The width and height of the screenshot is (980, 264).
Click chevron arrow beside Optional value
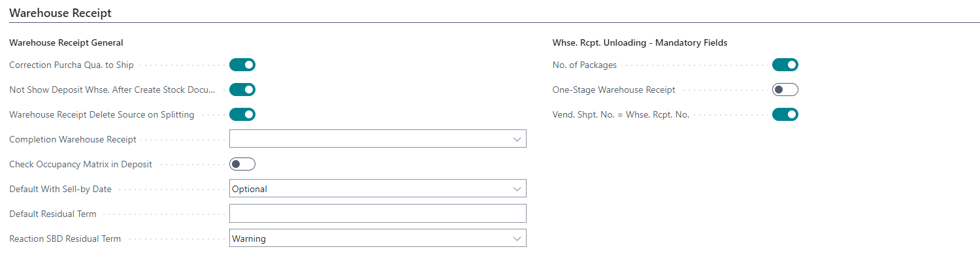[x=517, y=189]
